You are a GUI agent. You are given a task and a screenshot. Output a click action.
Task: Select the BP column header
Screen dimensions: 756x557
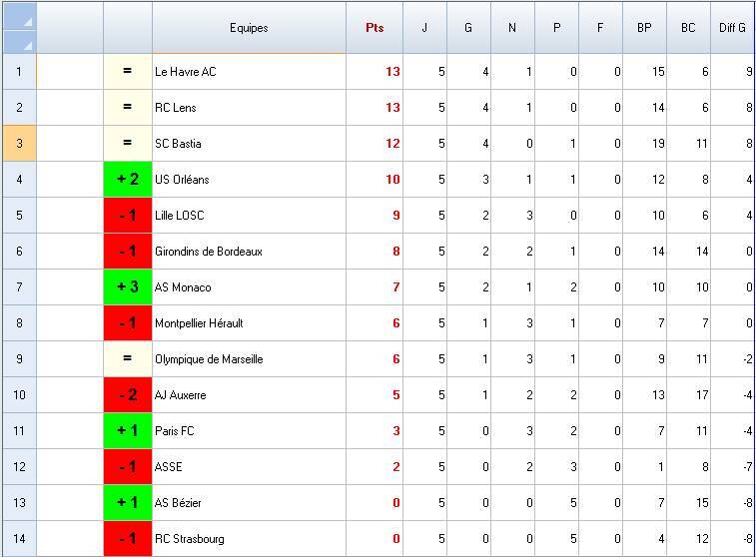click(644, 28)
